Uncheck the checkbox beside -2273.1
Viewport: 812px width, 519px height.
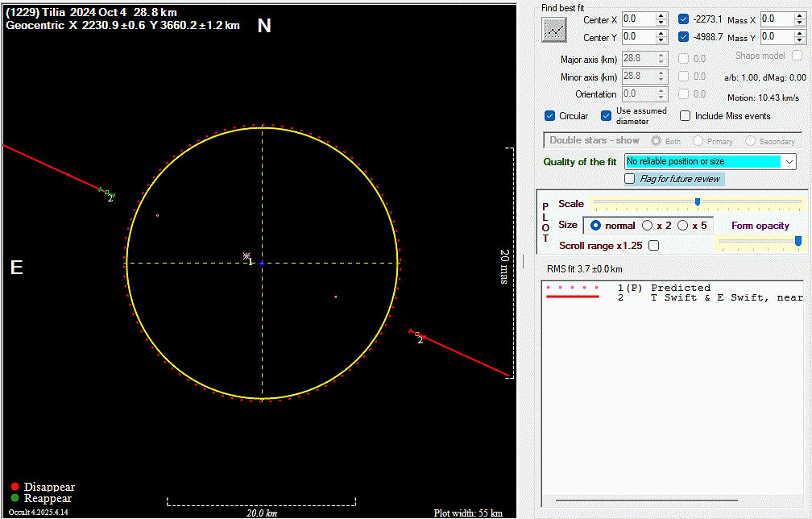tap(684, 19)
